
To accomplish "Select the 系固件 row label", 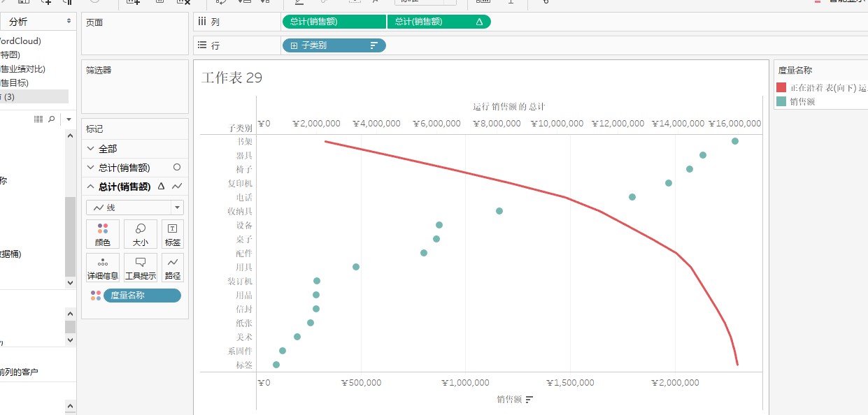I will pos(240,351).
